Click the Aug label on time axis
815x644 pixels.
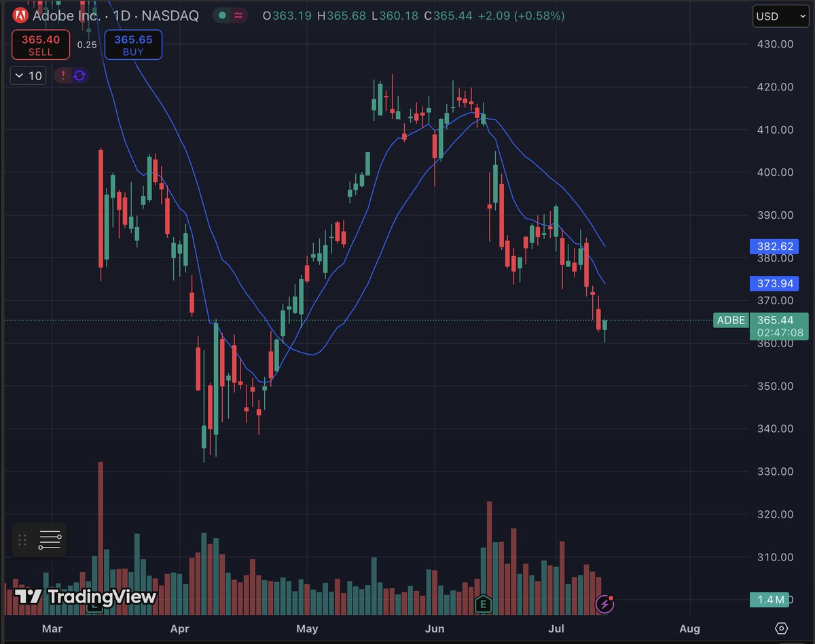[689, 629]
